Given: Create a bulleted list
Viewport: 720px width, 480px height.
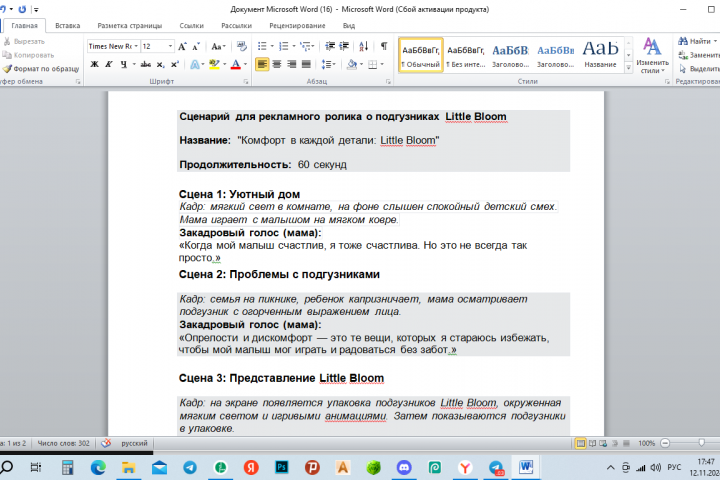Looking at the screenshot, I should point(262,46).
